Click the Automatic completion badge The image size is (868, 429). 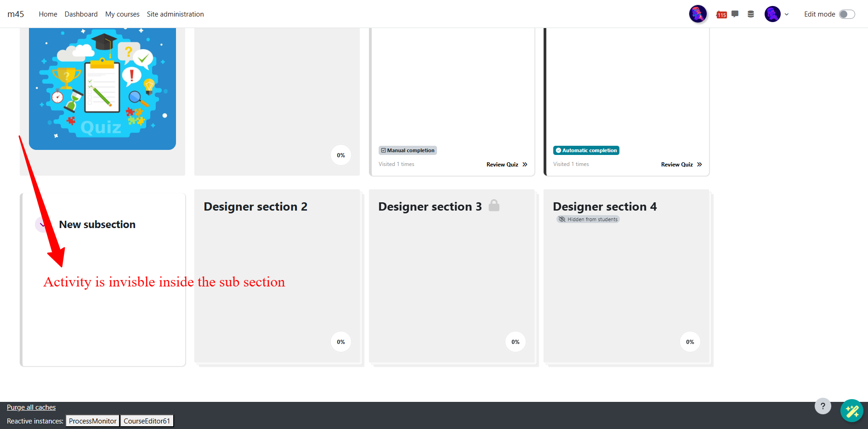coord(586,150)
